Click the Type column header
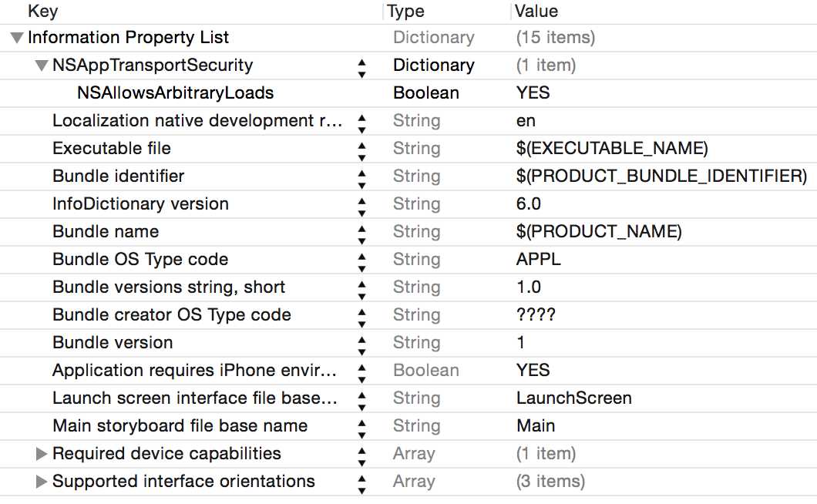Viewport: 817px width, 504px height. click(x=405, y=11)
